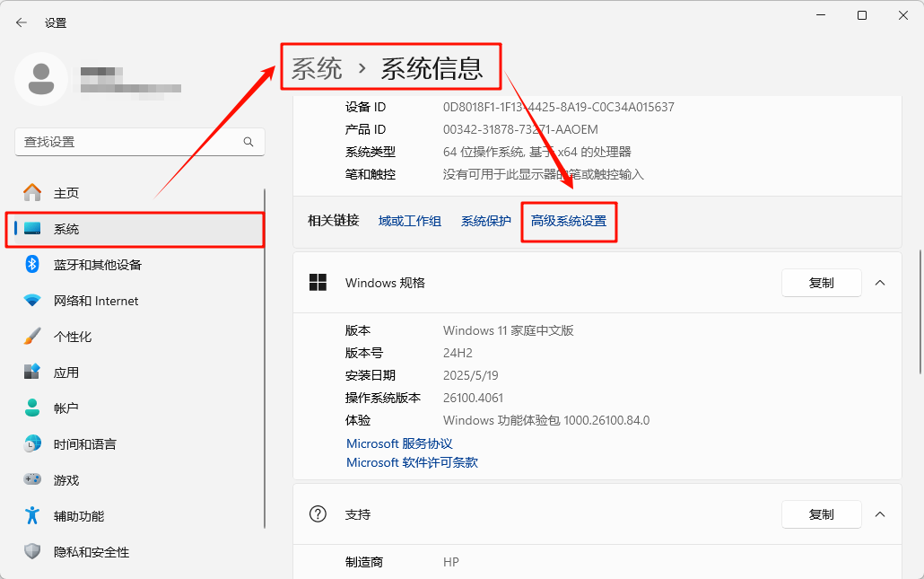Viewport: 924px width, 579px height.
Task: Open 游戏 settings page
Action: point(135,480)
